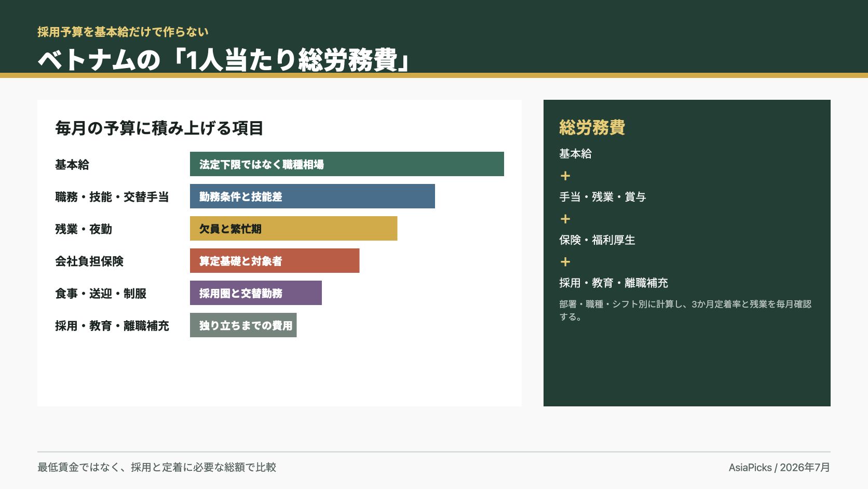
Task: Click the green 法定下限ではなく職種相場 bar
Action: [347, 164]
